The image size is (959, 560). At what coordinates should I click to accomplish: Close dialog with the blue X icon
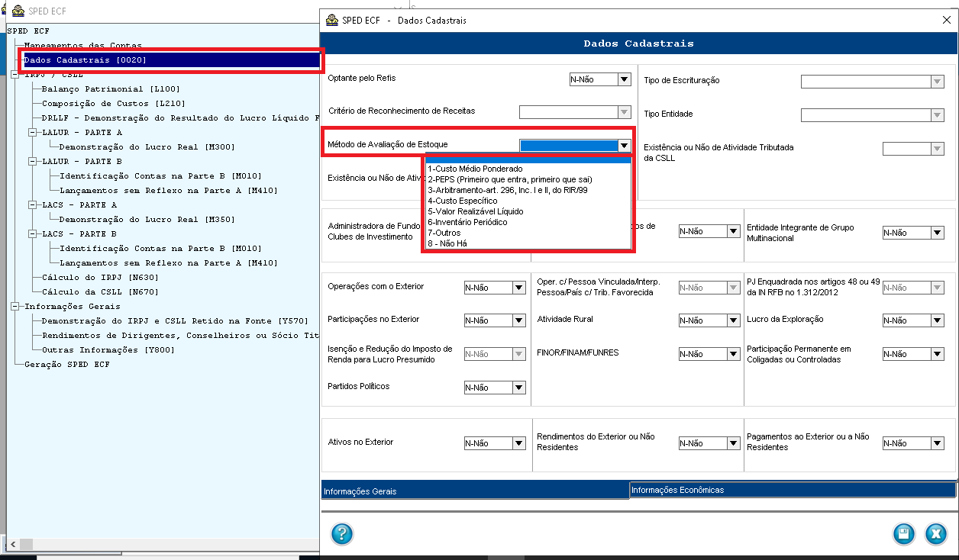(x=936, y=533)
